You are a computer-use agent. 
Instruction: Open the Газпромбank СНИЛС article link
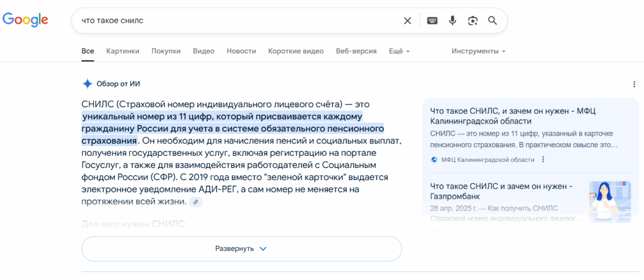pos(501,191)
